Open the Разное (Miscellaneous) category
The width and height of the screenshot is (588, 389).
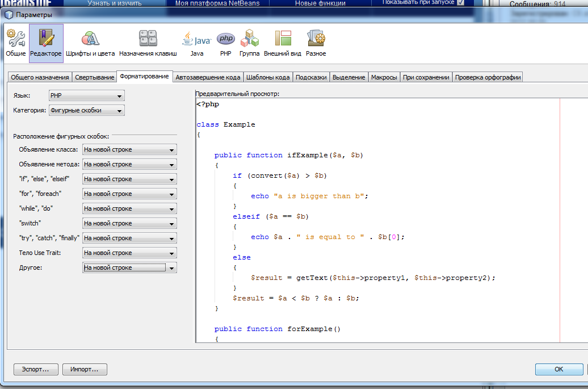tap(316, 43)
